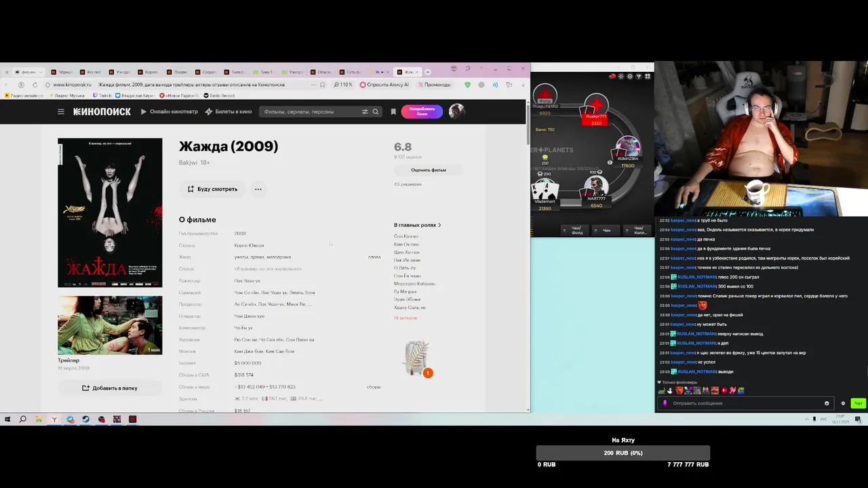Open Билеты в кино section
The image size is (868, 488).
pyautogui.click(x=229, y=112)
